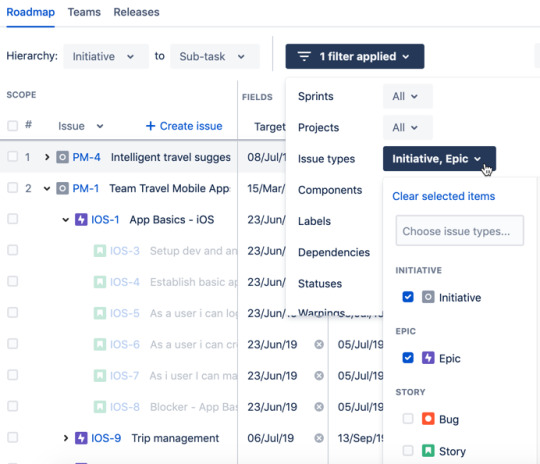Clear target date on IOS-7 row
540x464 pixels.
coord(319,375)
